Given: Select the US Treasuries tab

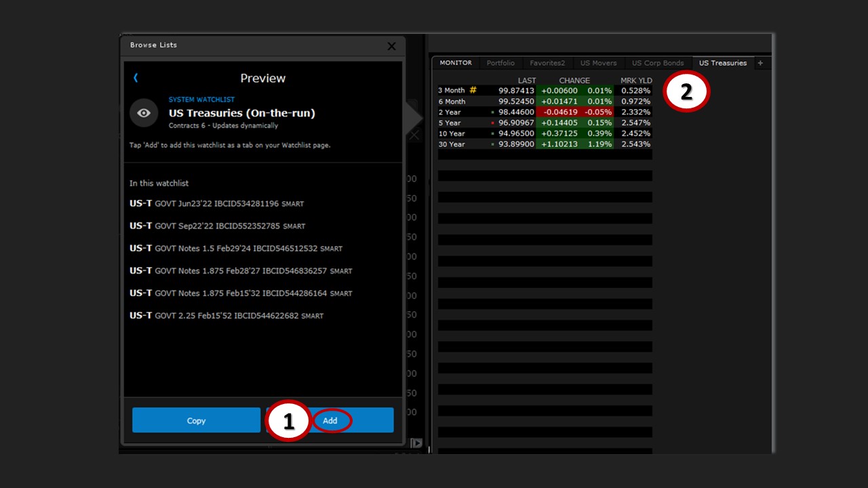Looking at the screenshot, I should coord(722,63).
